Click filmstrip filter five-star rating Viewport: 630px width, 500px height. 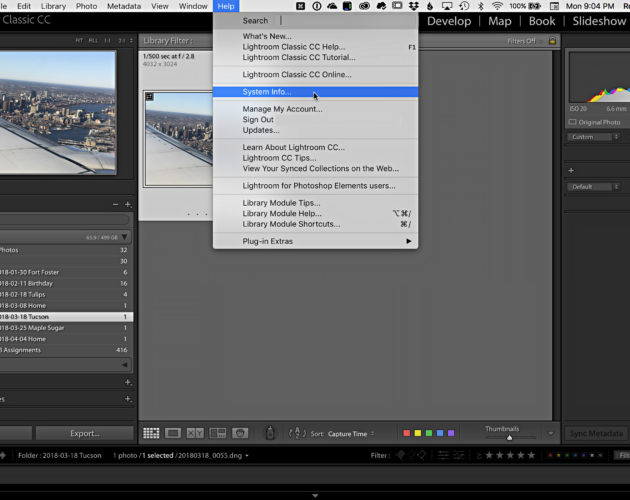[x=531, y=455]
